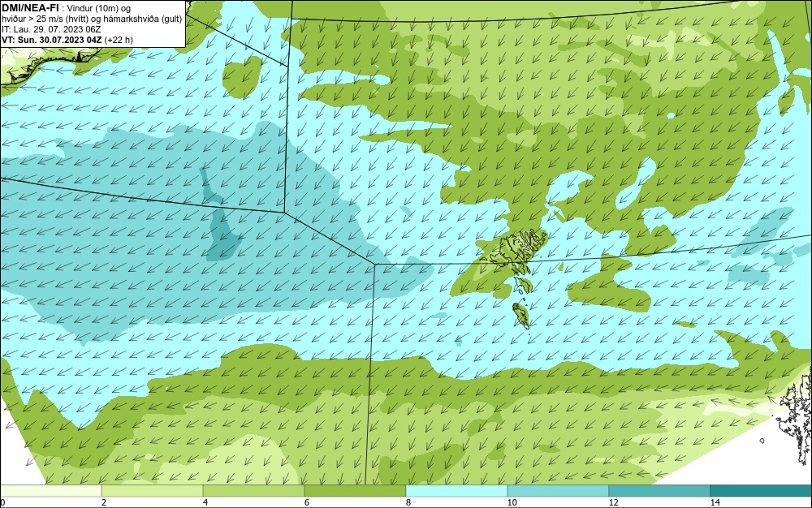Click the southernmost Faroe island on the map
Screen dimensions: 812x508
coord(521,316)
